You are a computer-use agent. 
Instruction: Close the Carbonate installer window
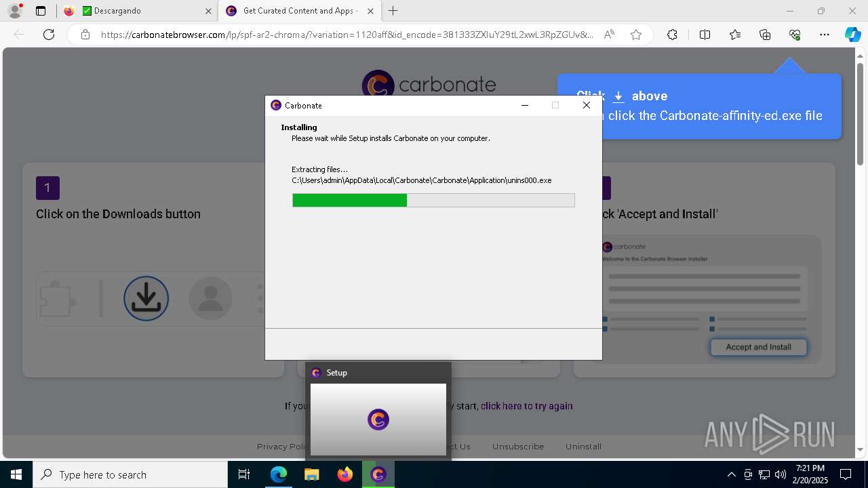[587, 105]
